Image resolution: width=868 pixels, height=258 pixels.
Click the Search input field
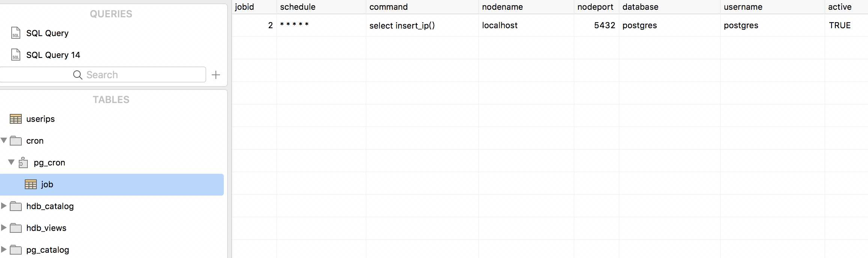(102, 75)
